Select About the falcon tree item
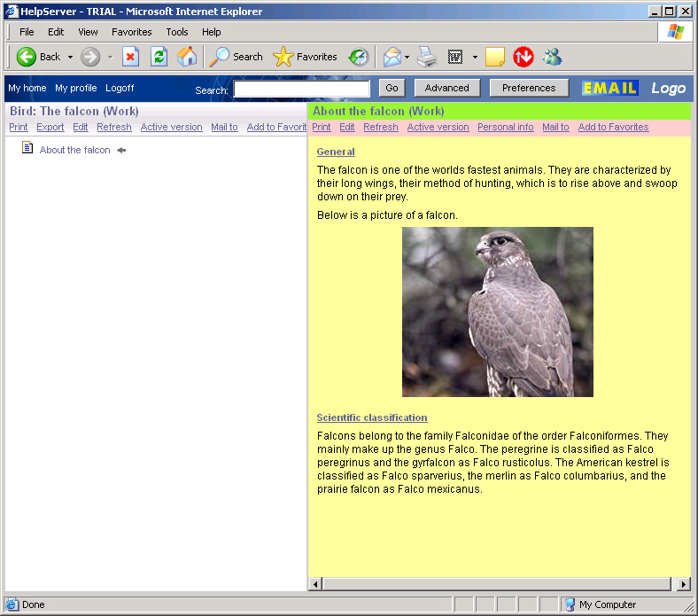Viewport: 698px width, 616px height. (x=74, y=150)
